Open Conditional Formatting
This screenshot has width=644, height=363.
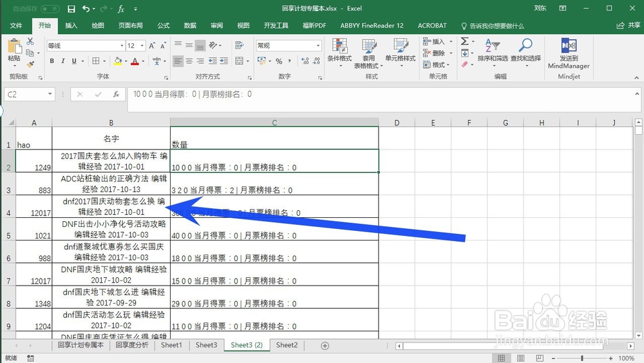339,53
